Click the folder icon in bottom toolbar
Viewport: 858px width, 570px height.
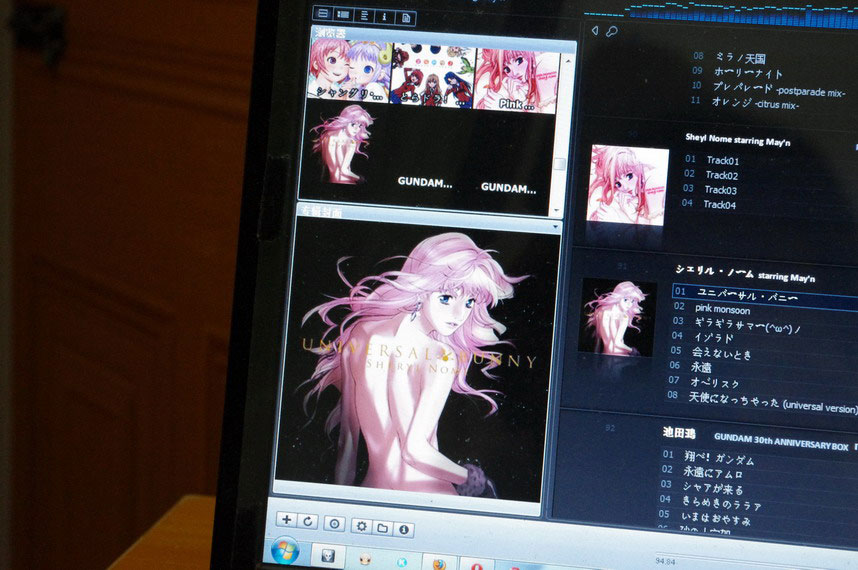click(x=382, y=528)
